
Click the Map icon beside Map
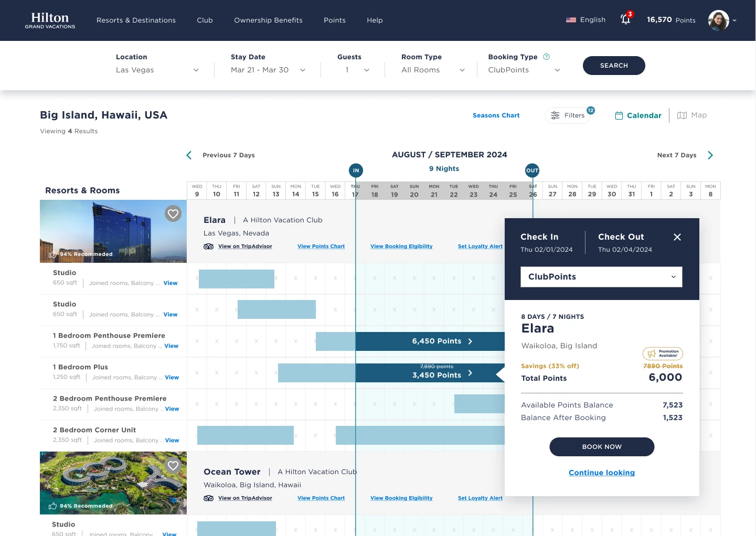coord(682,115)
